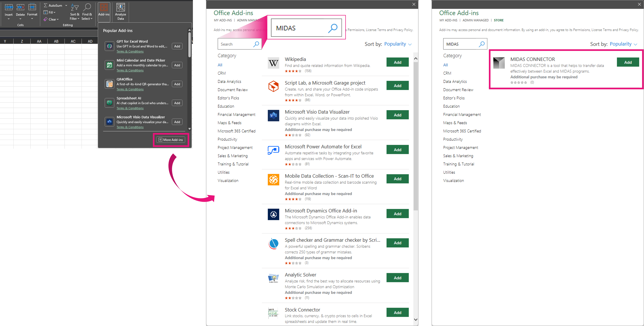Switch to STORE tab in right dialog
This screenshot has width=644, height=326.
(498, 20)
